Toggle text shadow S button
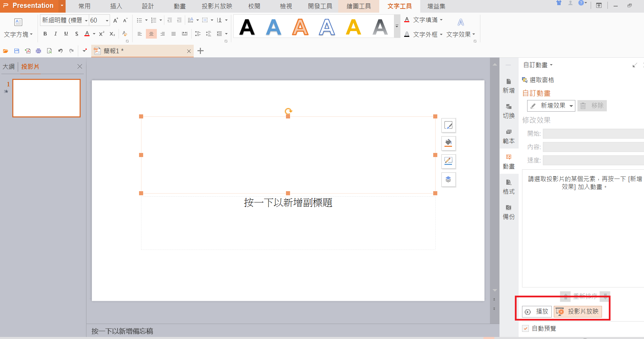The image size is (644, 339). pyautogui.click(x=77, y=34)
